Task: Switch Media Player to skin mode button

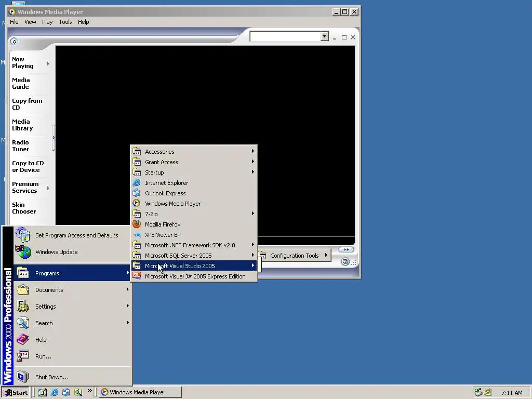Action: (x=345, y=262)
